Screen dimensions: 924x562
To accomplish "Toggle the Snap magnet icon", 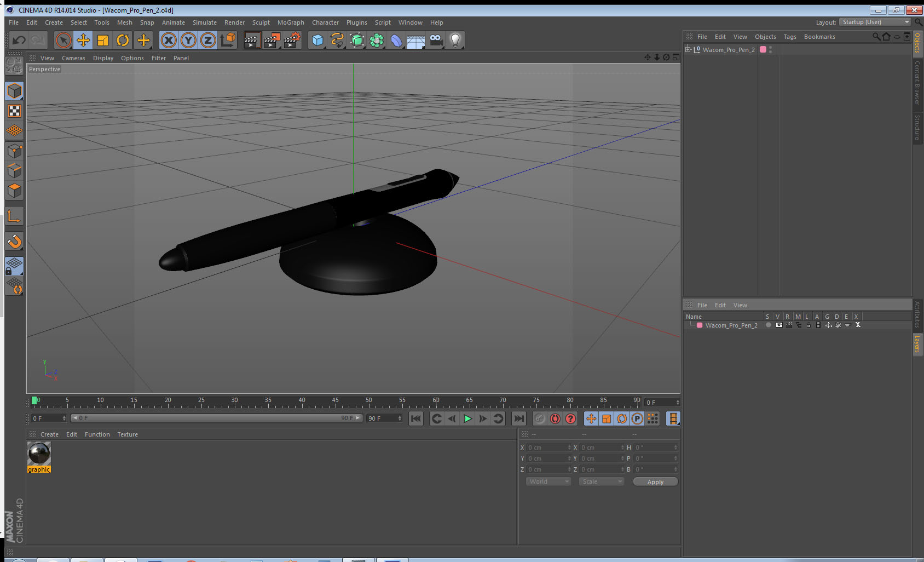I will pyautogui.click(x=15, y=241).
